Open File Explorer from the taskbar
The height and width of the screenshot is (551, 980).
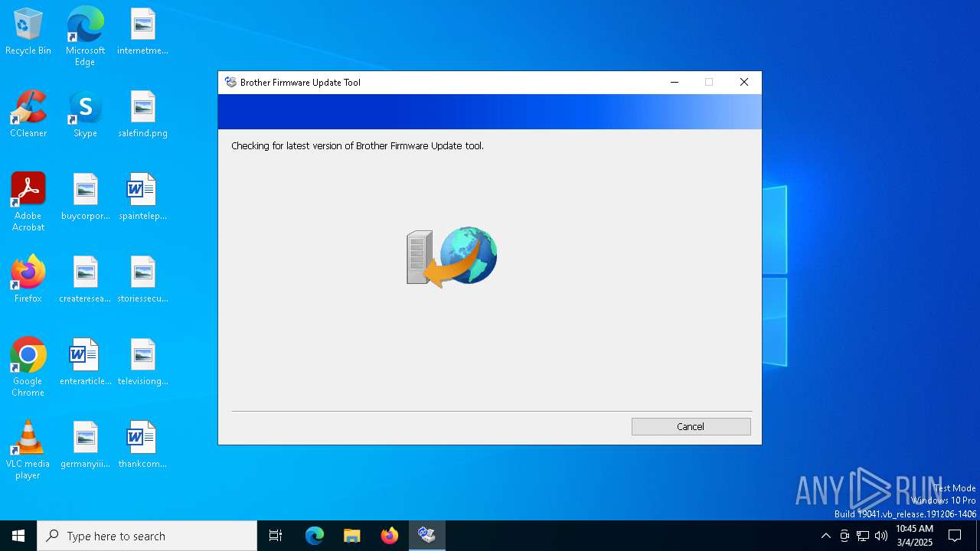[351, 536]
